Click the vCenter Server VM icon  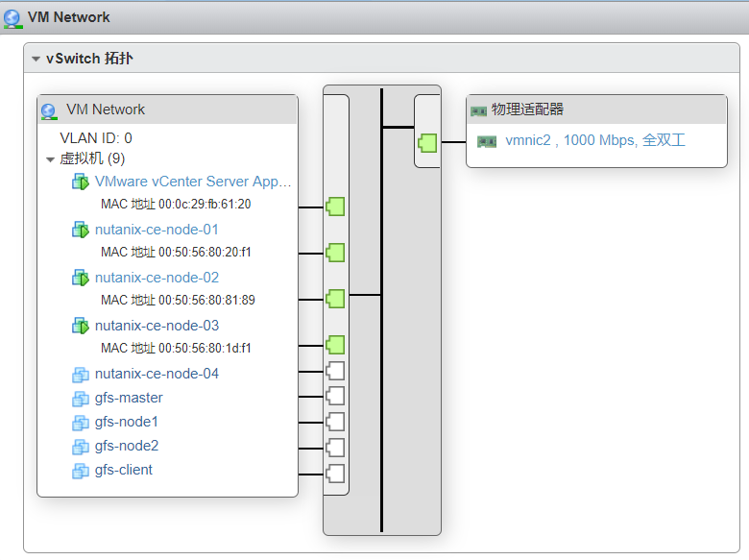81,182
